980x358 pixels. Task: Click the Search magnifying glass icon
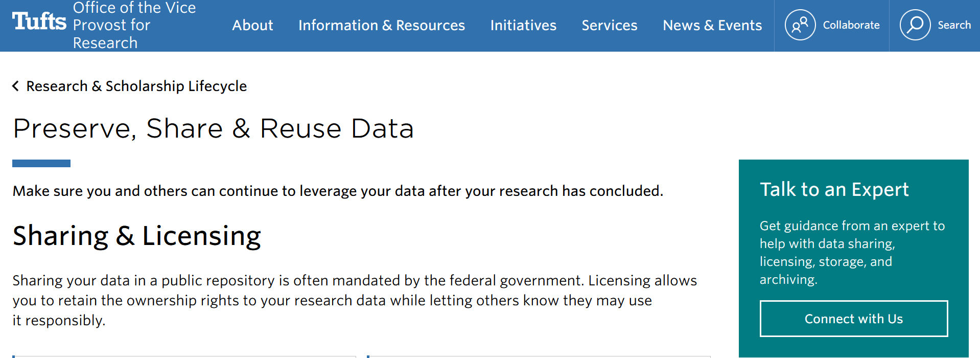tap(915, 25)
